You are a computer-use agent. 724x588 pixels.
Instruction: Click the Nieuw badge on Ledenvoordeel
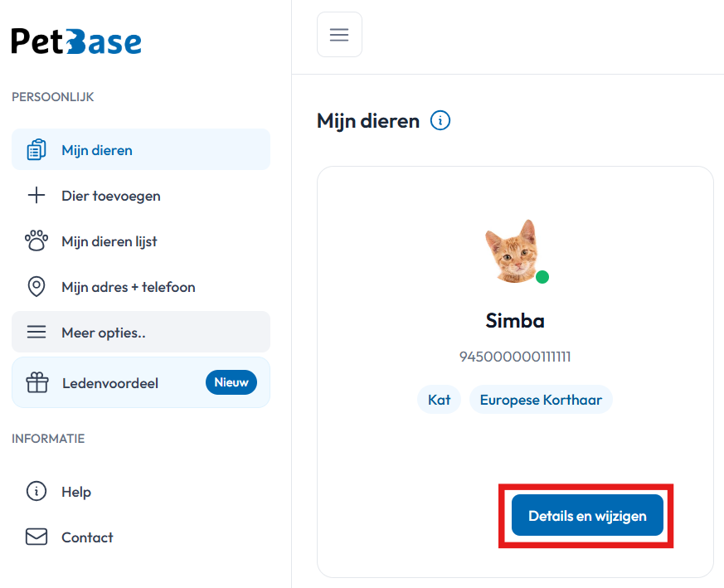(x=231, y=382)
